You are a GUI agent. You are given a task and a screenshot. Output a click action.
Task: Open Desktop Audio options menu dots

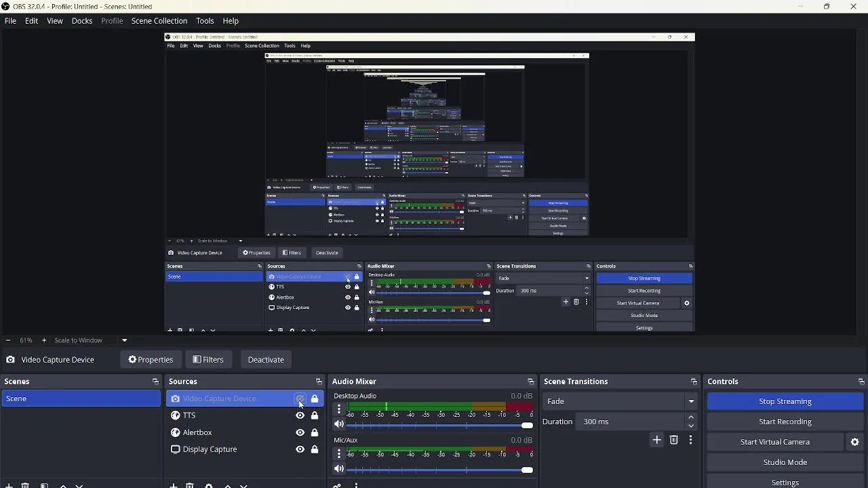point(339,409)
